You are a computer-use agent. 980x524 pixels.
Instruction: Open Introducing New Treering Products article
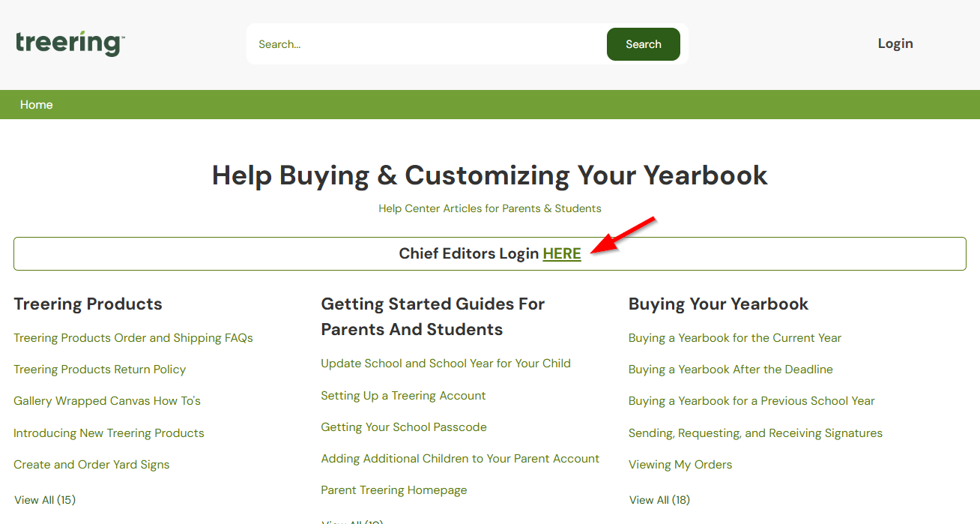(x=109, y=433)
